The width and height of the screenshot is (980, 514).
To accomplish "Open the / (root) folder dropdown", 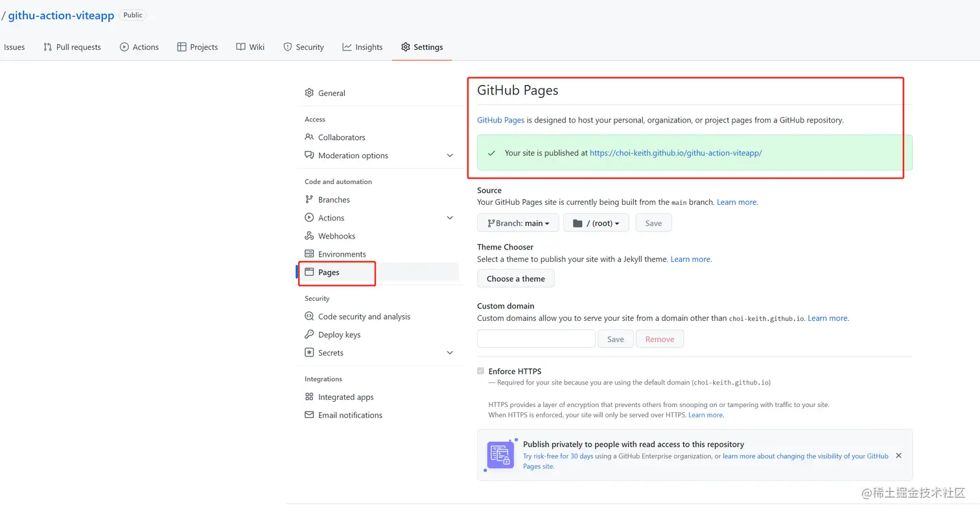I will coord(596,223).
